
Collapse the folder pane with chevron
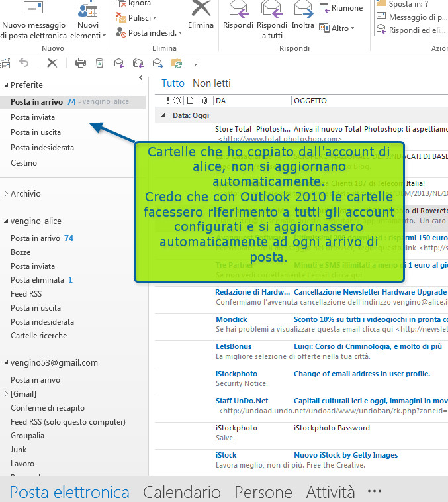click(x=141, y=77)
